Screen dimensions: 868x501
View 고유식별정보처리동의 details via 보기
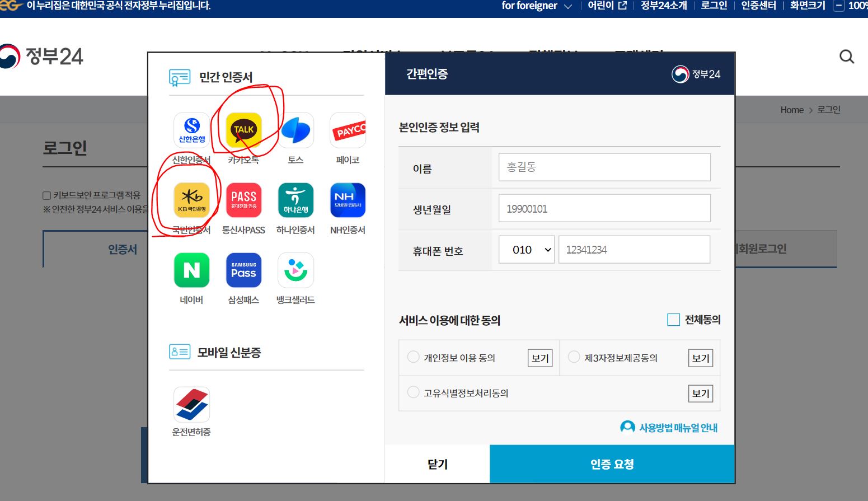tap(701, 394)
